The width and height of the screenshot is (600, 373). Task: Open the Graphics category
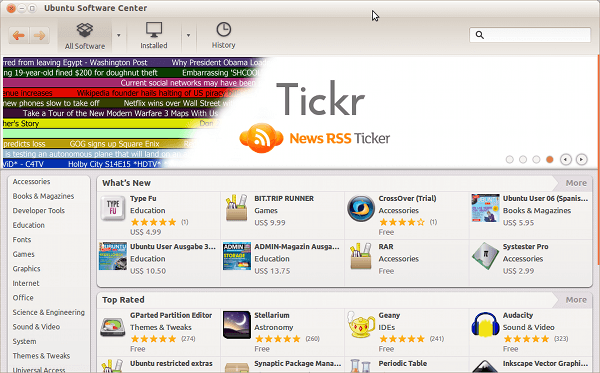[x=26, y=269]
